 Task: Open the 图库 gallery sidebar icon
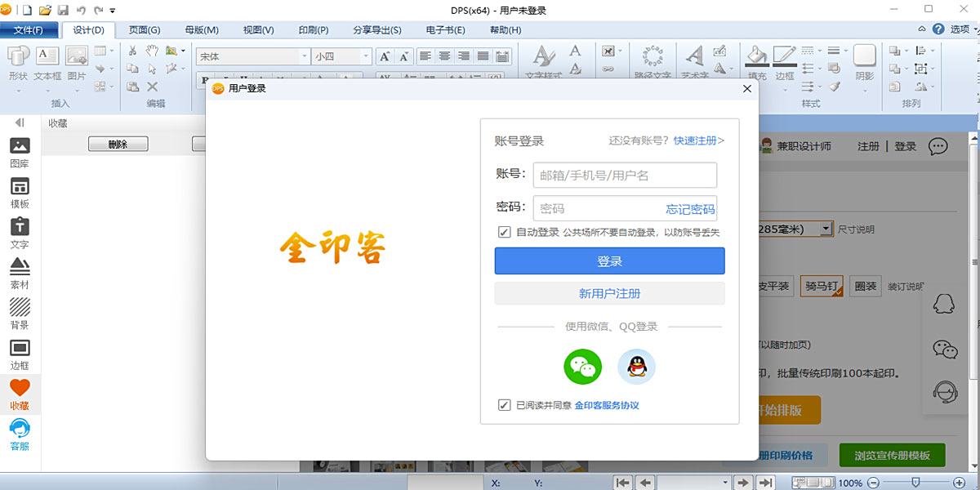click(x=20, y=153)
